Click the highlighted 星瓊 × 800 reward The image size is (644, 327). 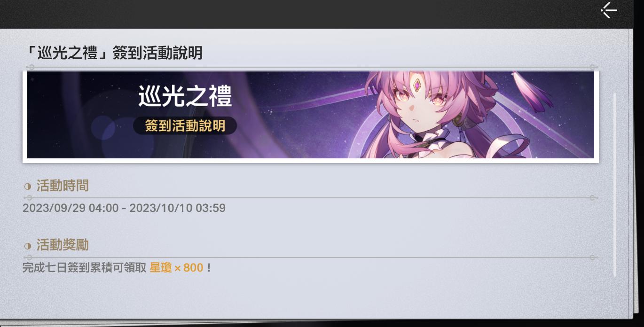(176, 268)
